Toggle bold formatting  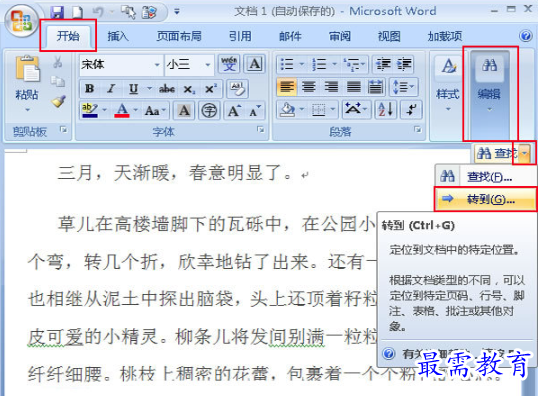point(89,88)
